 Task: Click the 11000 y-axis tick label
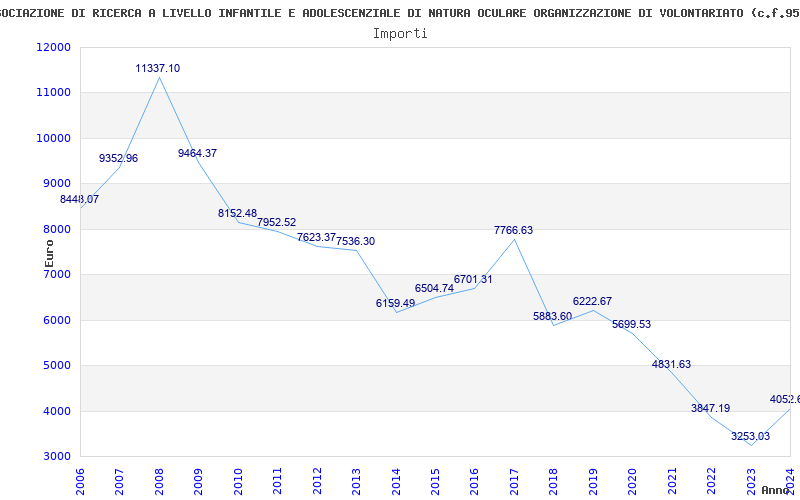point(54,92)
